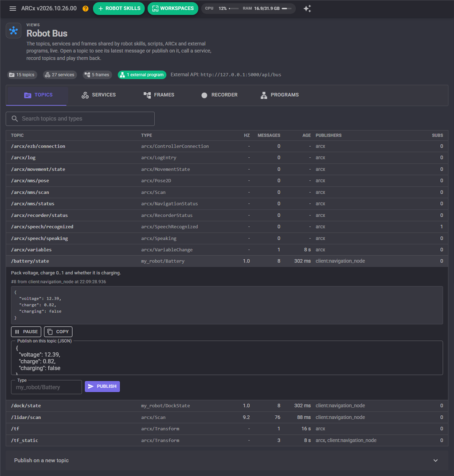Click the copy icon in the Copy button
The width and height of the screenshot is (454, 476).
(x=50, y=332)
